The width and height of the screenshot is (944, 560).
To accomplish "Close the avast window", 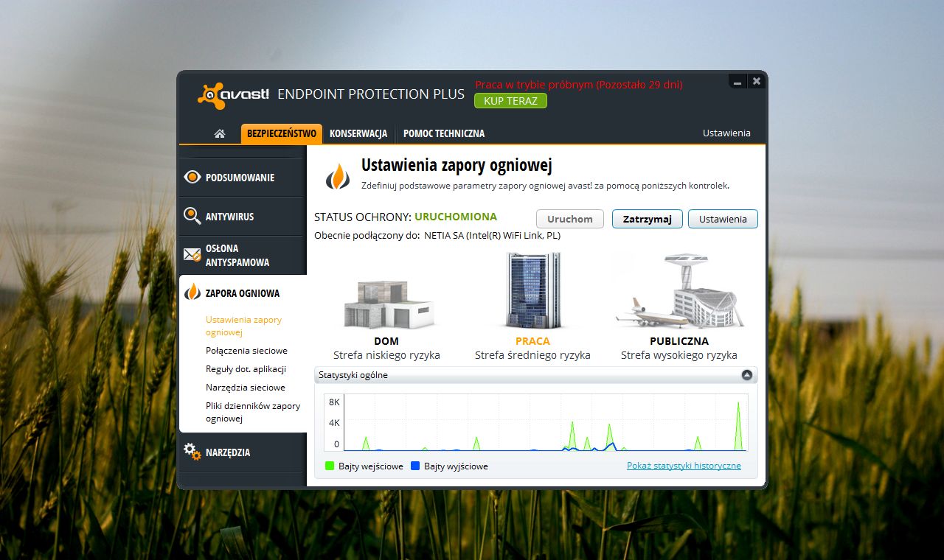I will (756, 82).
